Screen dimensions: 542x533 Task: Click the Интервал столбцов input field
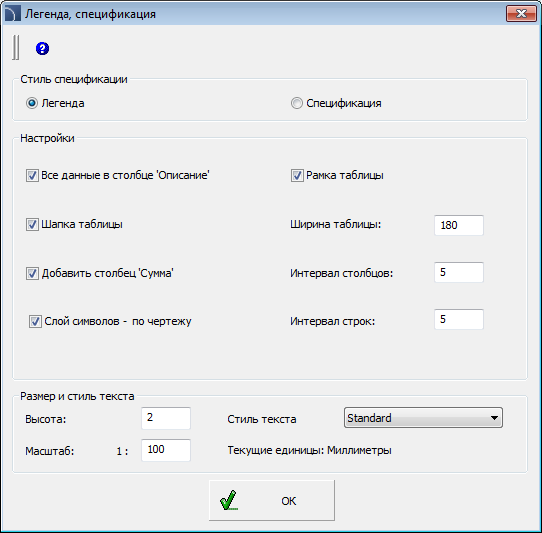[x=459, y=272]
